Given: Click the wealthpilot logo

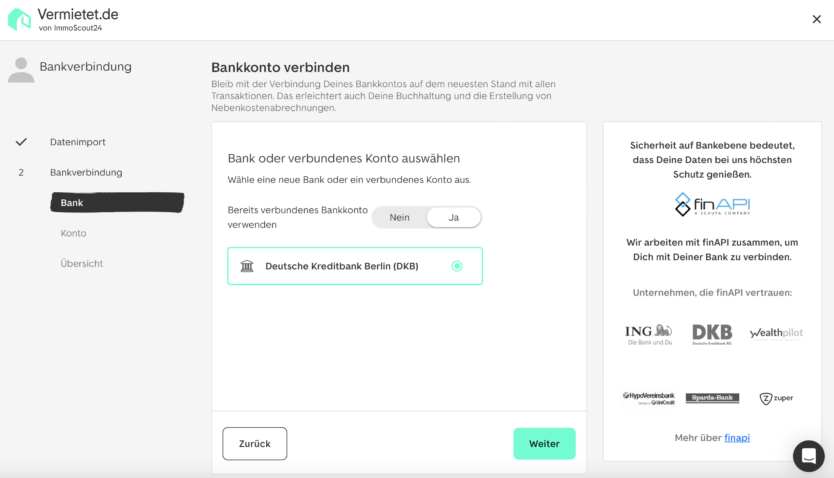Looking at the screenshot, I should point(776,333).
